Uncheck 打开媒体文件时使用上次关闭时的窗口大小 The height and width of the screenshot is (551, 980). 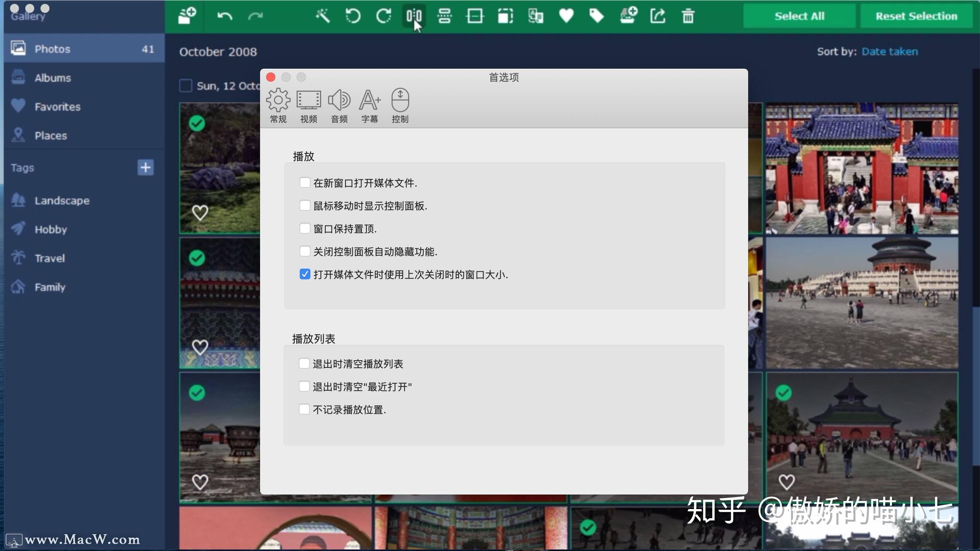(x=304, y=274)
